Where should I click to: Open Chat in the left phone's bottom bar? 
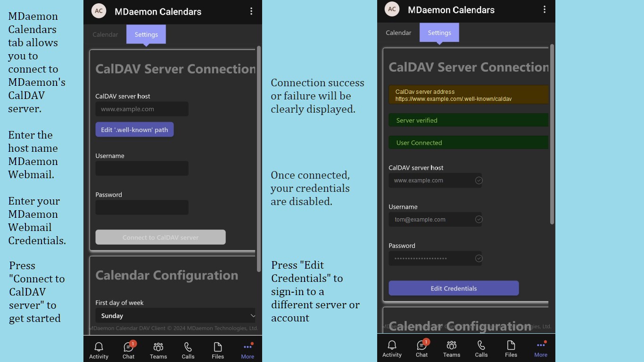pos(129,351)
